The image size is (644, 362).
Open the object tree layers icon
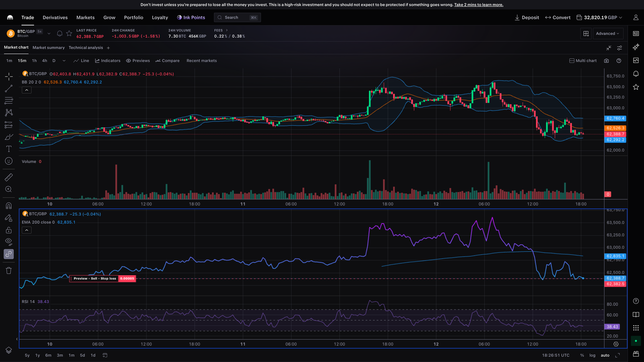9,350
